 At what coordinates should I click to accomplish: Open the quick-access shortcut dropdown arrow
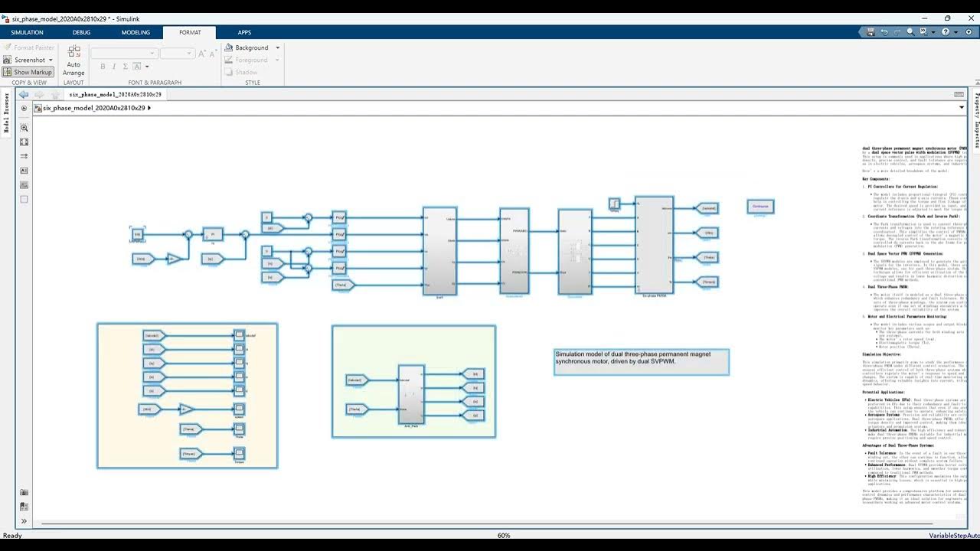pos(933,32)
